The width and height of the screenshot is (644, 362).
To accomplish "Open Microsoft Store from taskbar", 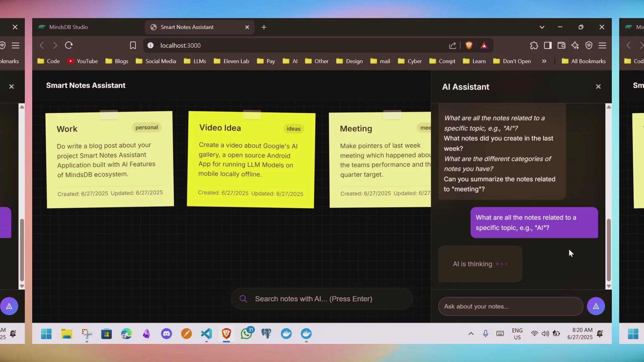I will (106, 334).
